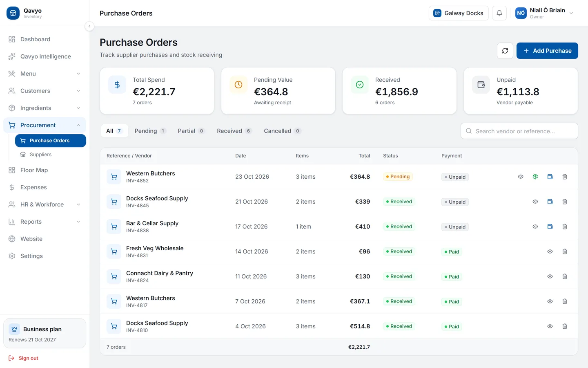Click the receive stock icon for INV-4852

point(535,177)
